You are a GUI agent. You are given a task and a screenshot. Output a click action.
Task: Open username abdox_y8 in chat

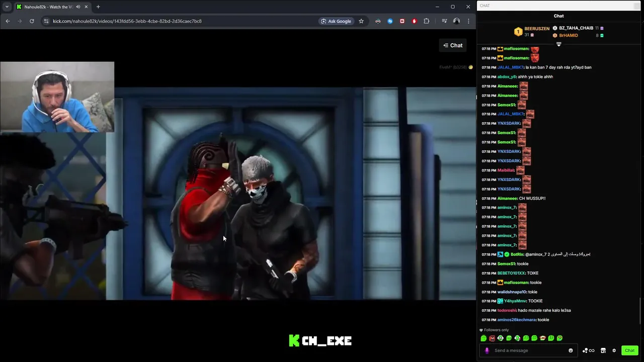tap(507, 76)
